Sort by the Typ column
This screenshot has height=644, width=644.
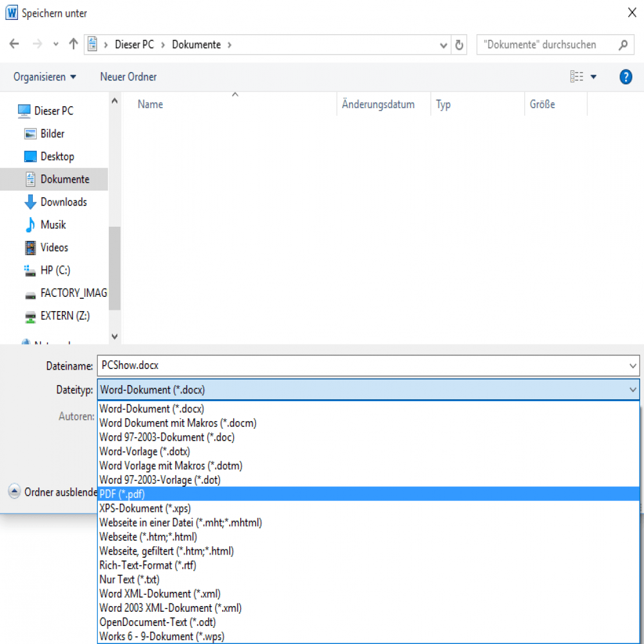click(x=477, y=104)
